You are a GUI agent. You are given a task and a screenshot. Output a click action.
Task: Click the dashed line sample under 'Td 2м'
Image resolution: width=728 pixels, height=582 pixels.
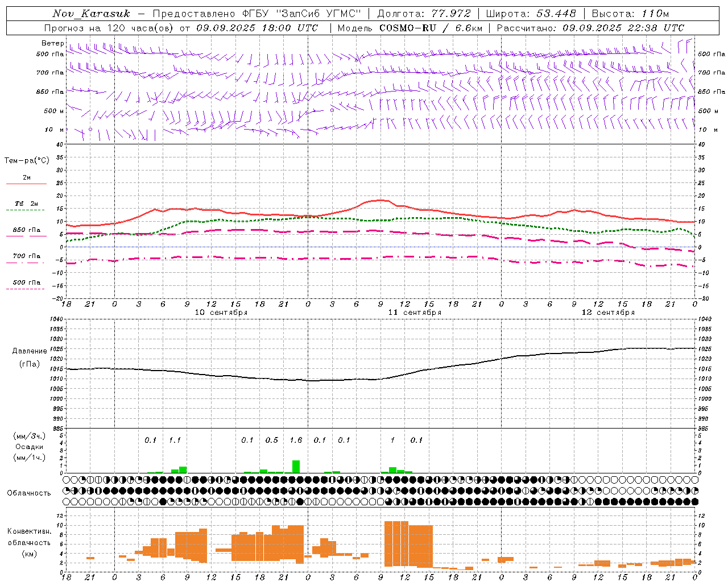(25, 210)
